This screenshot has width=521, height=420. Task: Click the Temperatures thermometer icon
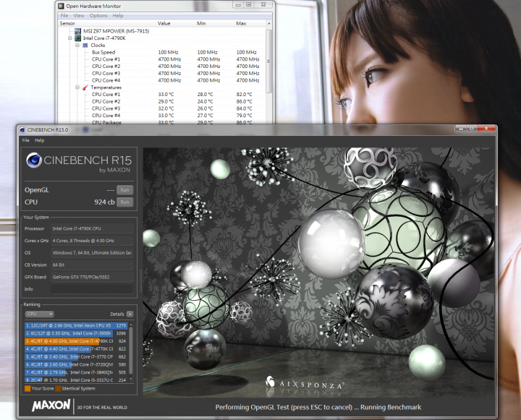pyautogui.click(x=85, y=87)
